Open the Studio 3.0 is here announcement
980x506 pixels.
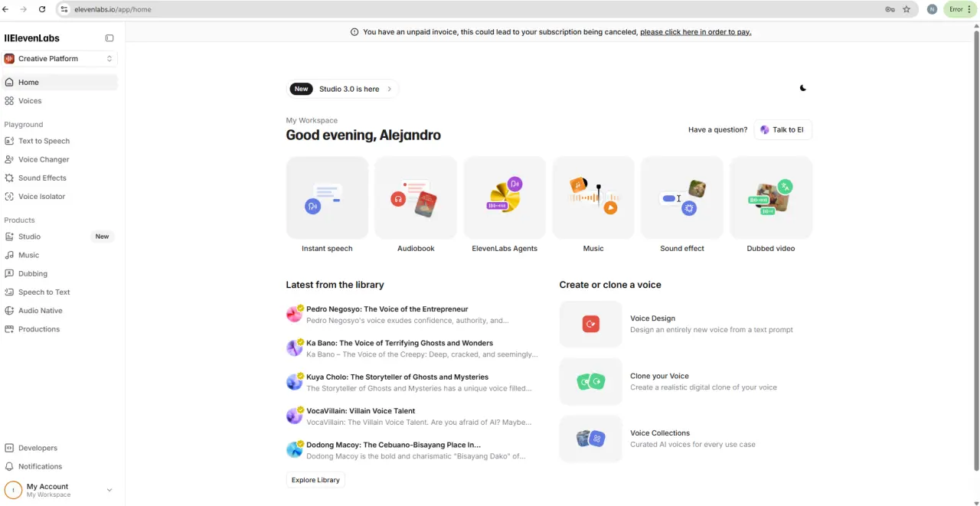coord(342,89)
